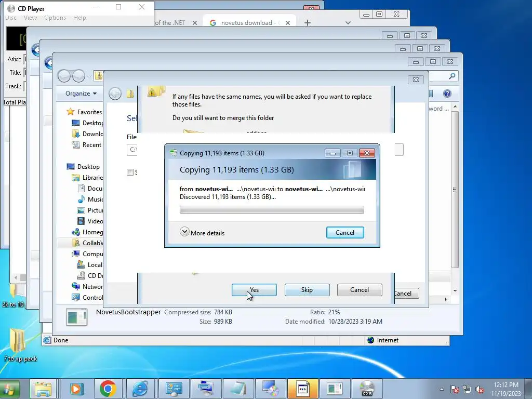Show hidden system tray icons
This screenshot has width=532, height=399.
tap(442, 389)
